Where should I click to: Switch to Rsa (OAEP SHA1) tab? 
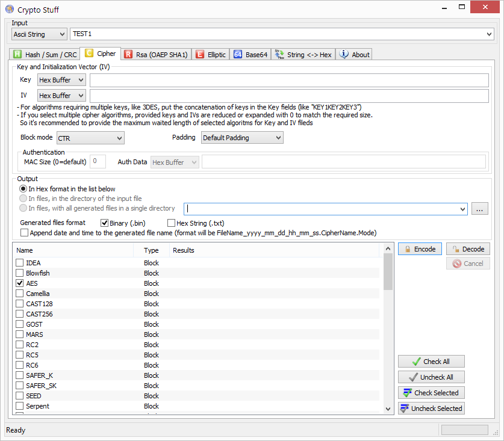pyautogui.click(x=157, y=55)
